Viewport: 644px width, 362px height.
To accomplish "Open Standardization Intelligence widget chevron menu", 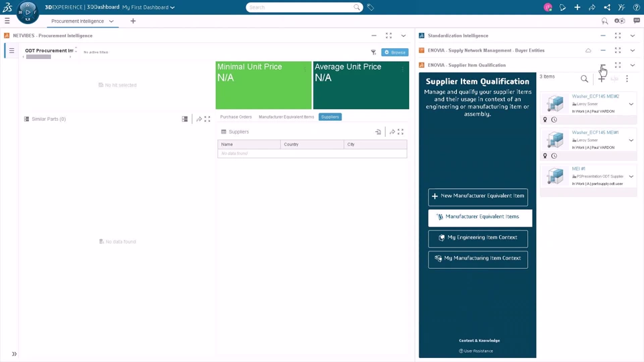I will (x=633, y=36).
